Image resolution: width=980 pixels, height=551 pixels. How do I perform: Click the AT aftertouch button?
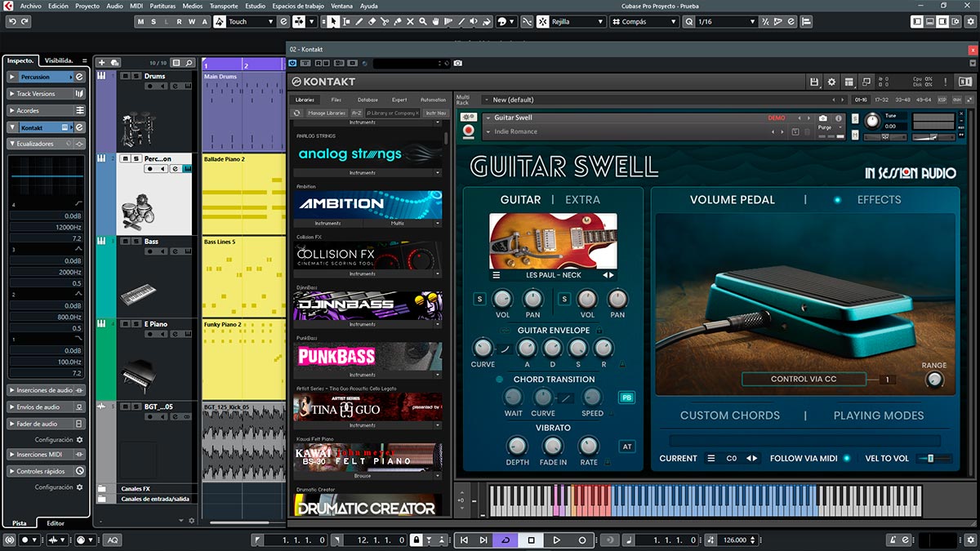click(626, 447)
